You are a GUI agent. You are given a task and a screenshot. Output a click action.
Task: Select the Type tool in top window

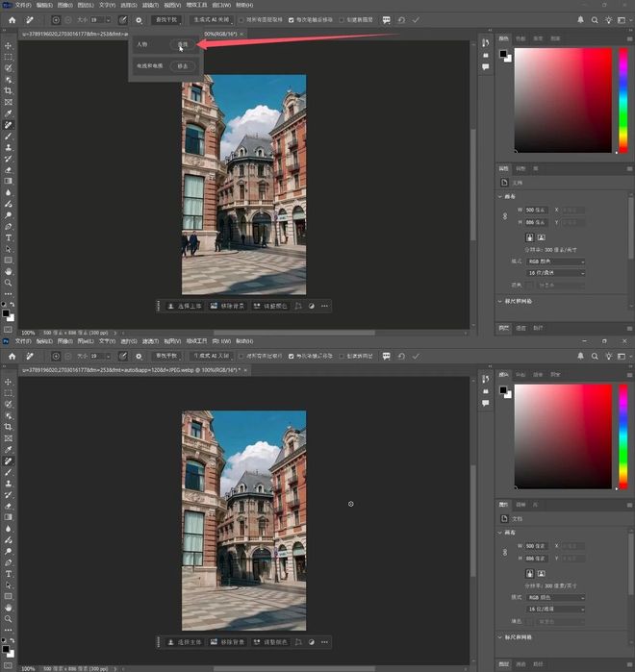point(8,237)
